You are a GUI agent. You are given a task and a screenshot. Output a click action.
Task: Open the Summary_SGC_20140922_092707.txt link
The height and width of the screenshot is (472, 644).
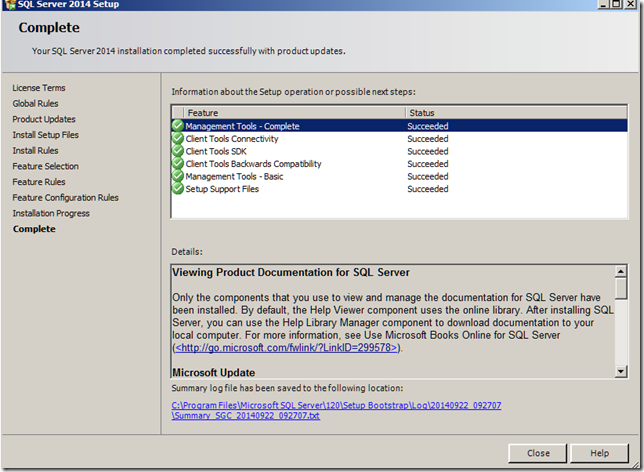point(246,416)
